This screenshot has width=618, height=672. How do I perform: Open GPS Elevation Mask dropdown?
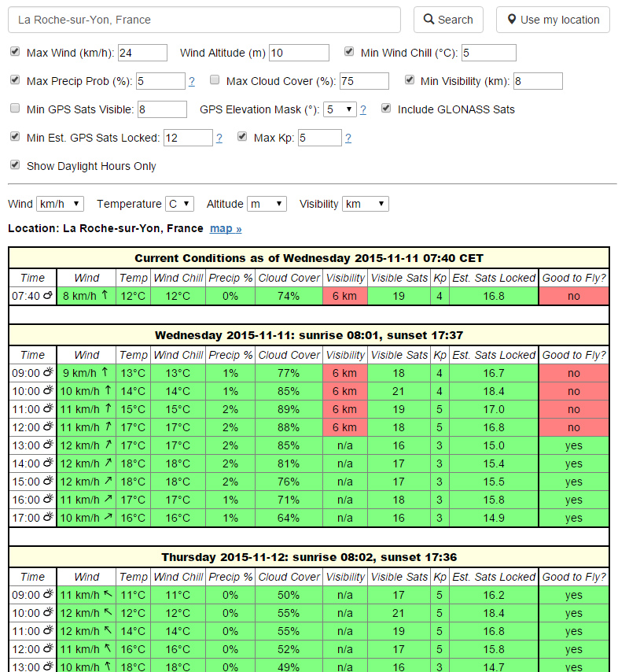pyautogui.click(x=340, y=109)
